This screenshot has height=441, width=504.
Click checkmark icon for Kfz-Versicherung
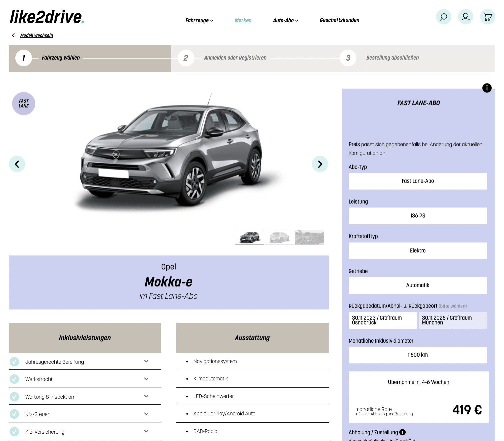point(14,432)
